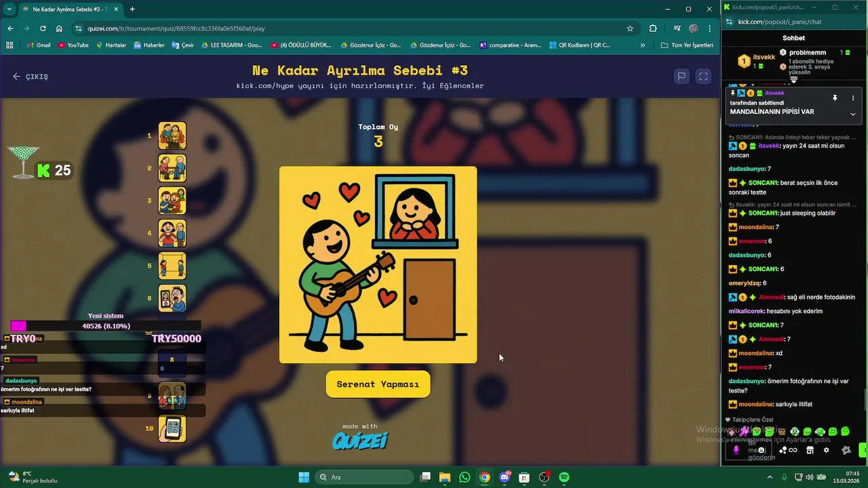The height and width of the screenshot is (488, 868).
Task: Click the Kick chat message input field
Action: [x=748, y=450]
